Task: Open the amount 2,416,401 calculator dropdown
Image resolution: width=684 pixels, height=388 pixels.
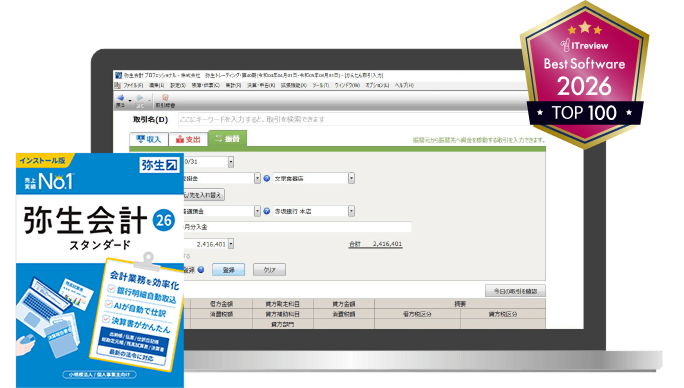Action: pyautogui.click(x=231, y=244)
